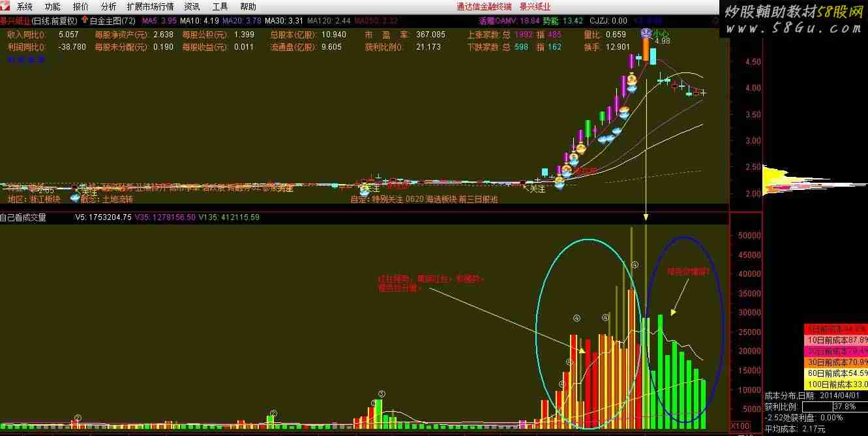Click the 获利比例 value 21.173
Screen dimensions: 868x436
tap(428, 47)
